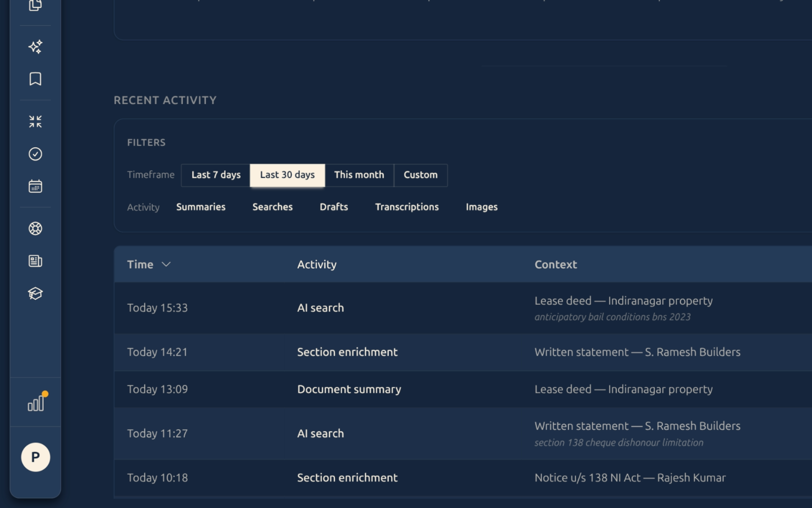Screen dimensions: 812x508
Task: Click the Document summary activity
Action: tap(349, 389)
